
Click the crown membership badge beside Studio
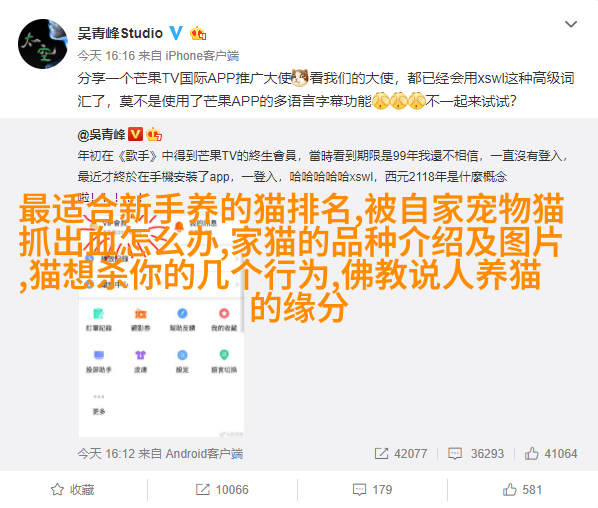point(198,34)
